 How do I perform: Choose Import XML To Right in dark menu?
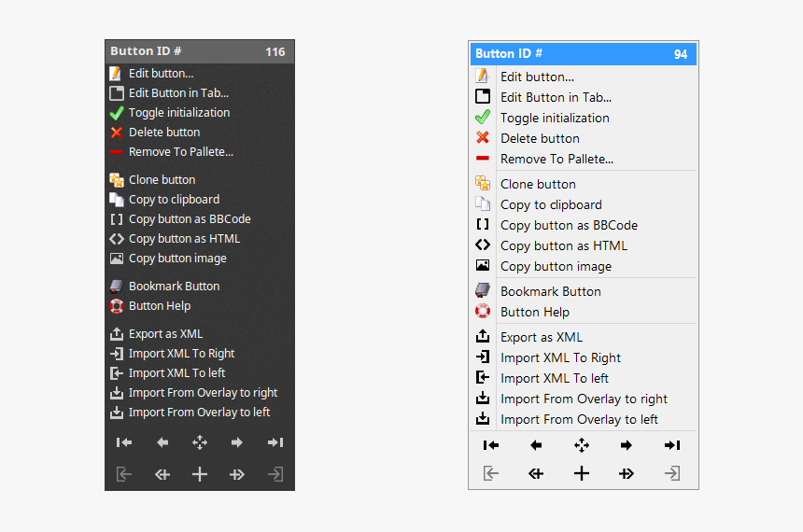point(200,354)
